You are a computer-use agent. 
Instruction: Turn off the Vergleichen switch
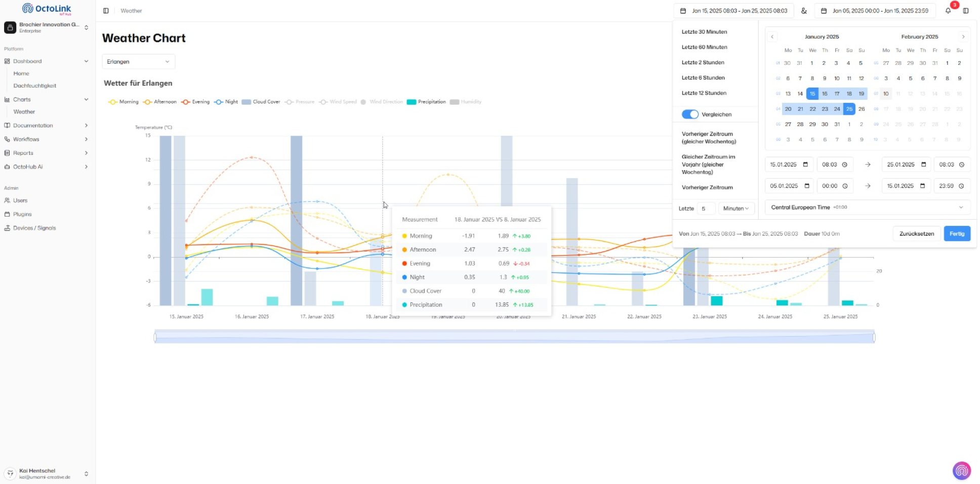690,114
